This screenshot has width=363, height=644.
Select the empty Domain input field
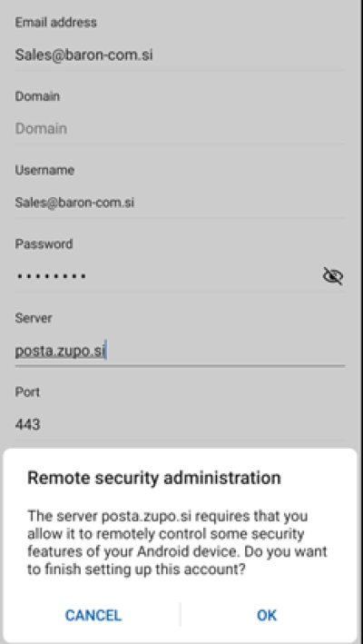coord(180,129)
